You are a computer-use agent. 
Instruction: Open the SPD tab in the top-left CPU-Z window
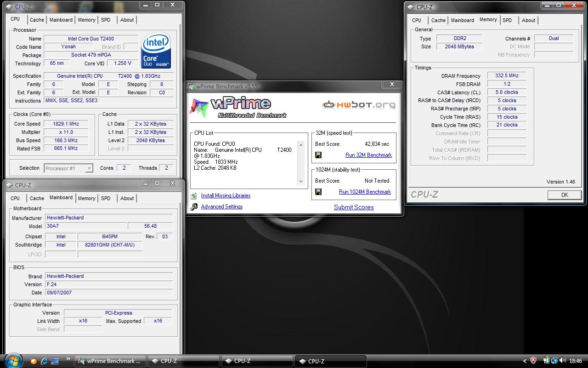[x=106, y=20]
